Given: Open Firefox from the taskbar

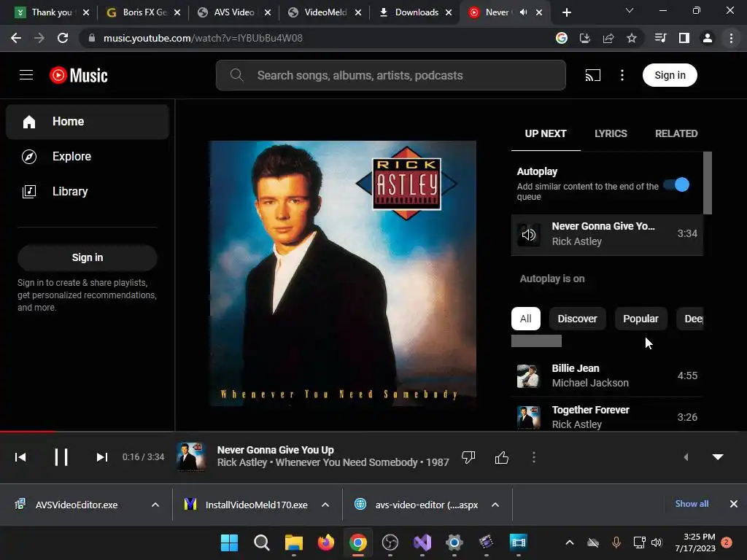Looking at the screenshot, I should coord(326,542).
